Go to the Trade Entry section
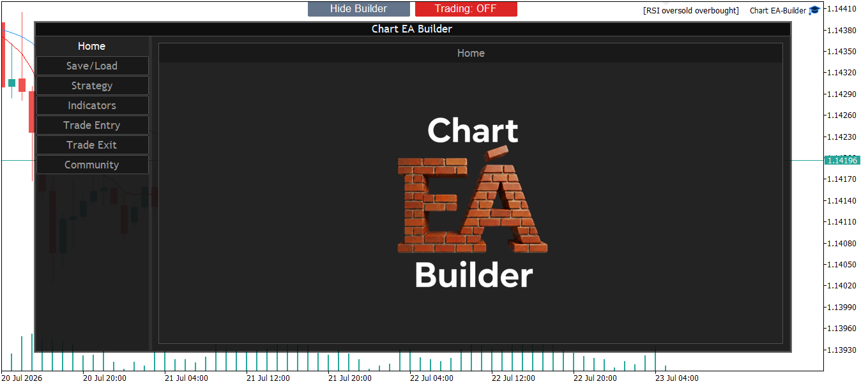The height and width of the screenshot is (386, 868). (x=92, y=125)
